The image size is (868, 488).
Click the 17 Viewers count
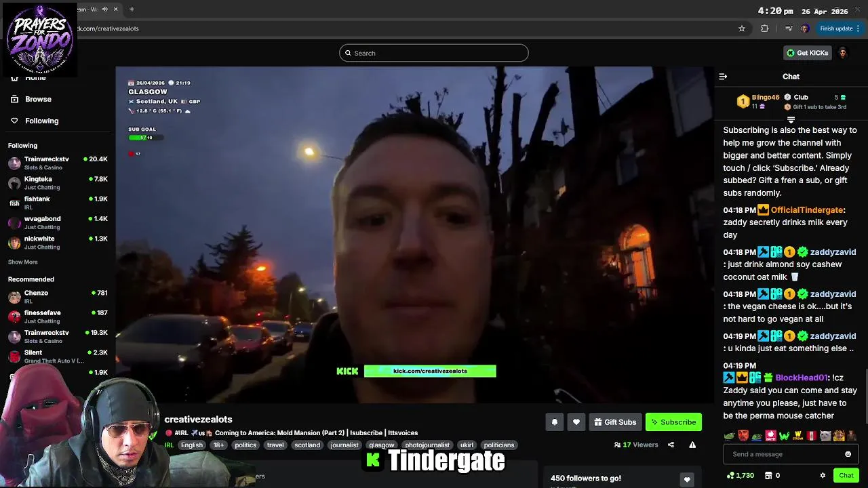[x=636, y=445]
